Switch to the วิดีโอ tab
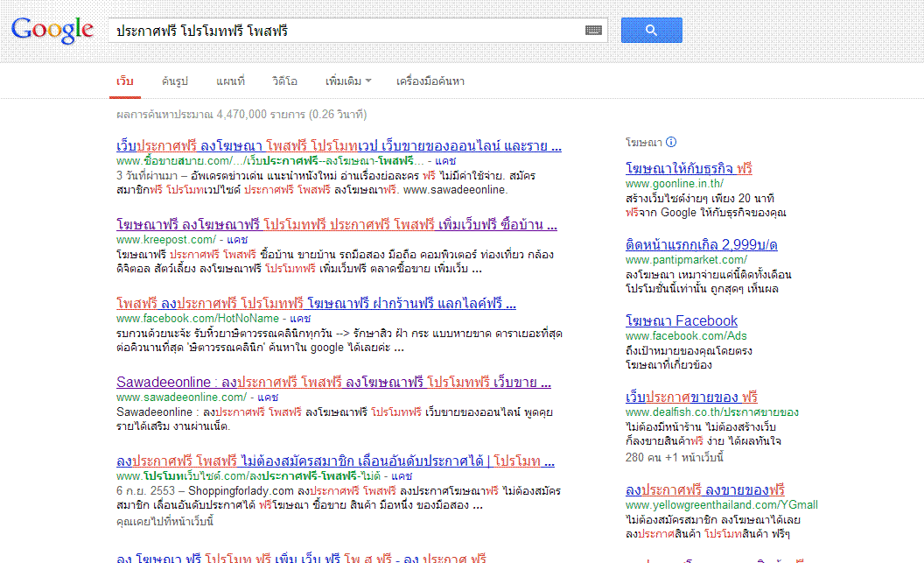The height and width of the screenshot is (563, 924). tap(284, 81)
